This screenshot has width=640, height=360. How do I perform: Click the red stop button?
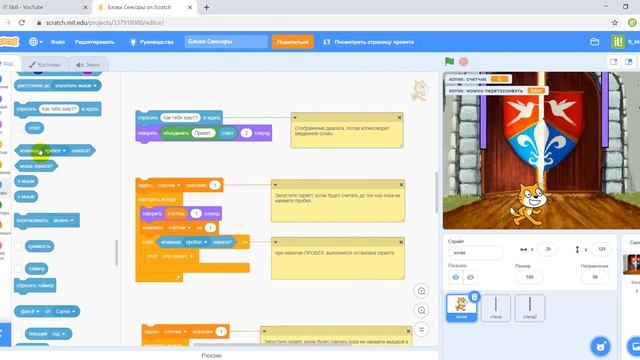click(464, 62)
